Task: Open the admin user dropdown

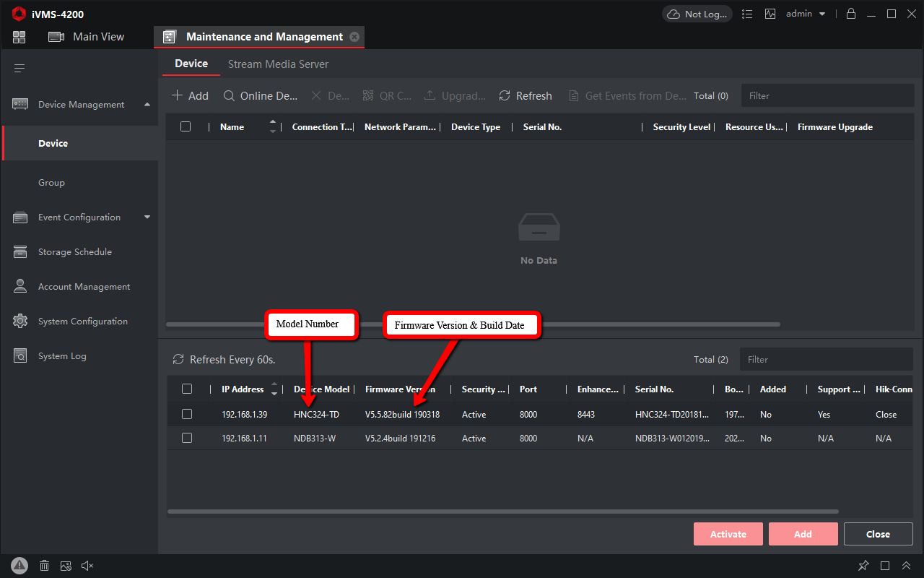Action: 806,14
